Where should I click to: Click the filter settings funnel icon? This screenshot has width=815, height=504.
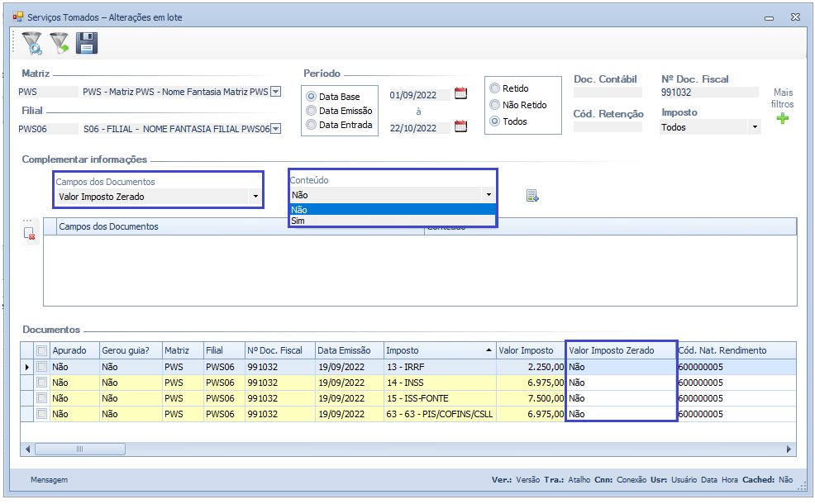[32, 43]
